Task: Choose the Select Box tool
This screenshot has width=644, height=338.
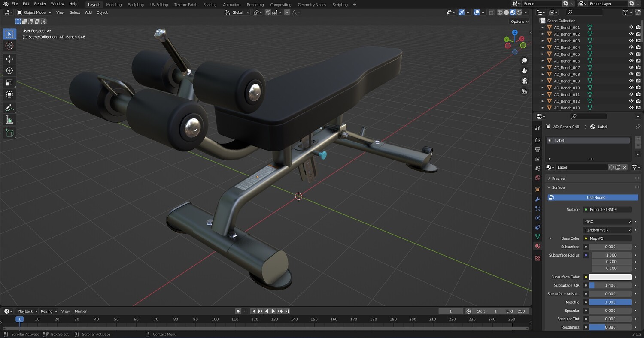Action: [x=9, y=34]
